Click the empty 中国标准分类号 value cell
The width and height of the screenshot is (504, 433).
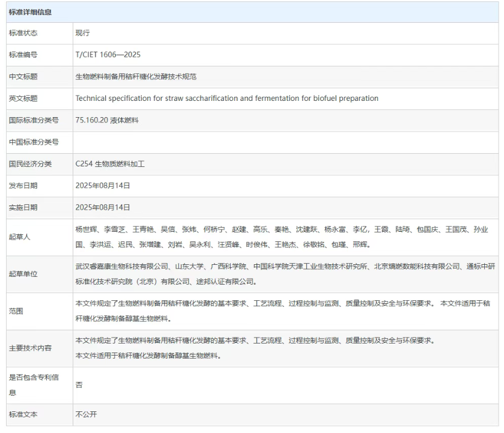(x=282, y=142)
